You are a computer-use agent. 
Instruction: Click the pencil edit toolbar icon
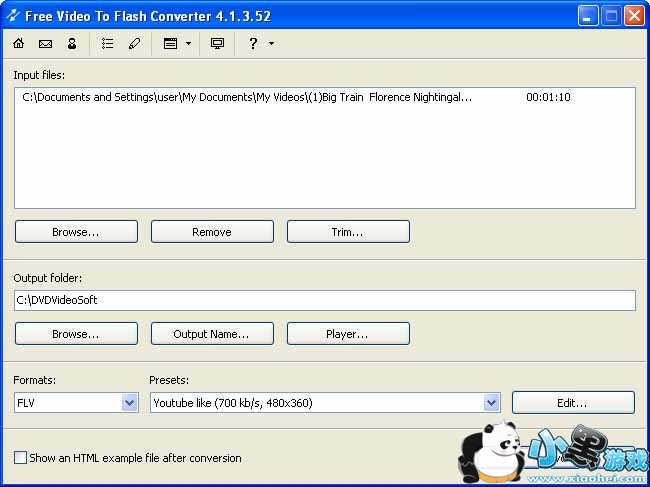[x=134, y=43]
